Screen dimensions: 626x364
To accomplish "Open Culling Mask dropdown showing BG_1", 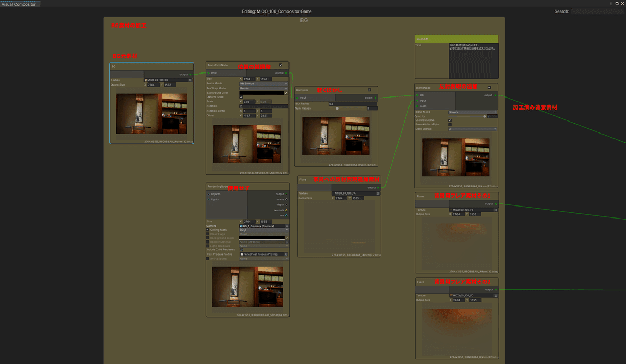I will tap(263, 230).
